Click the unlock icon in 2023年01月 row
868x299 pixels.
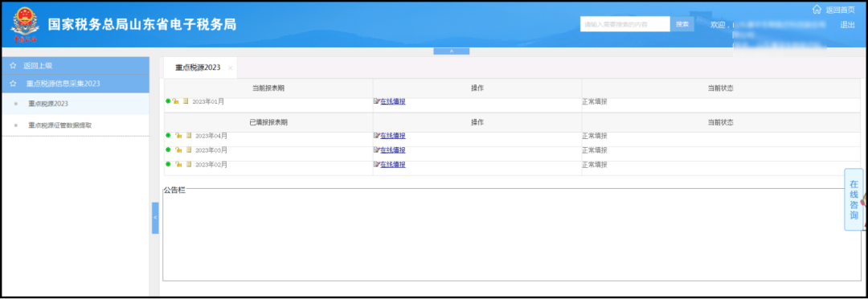(175, 101)
